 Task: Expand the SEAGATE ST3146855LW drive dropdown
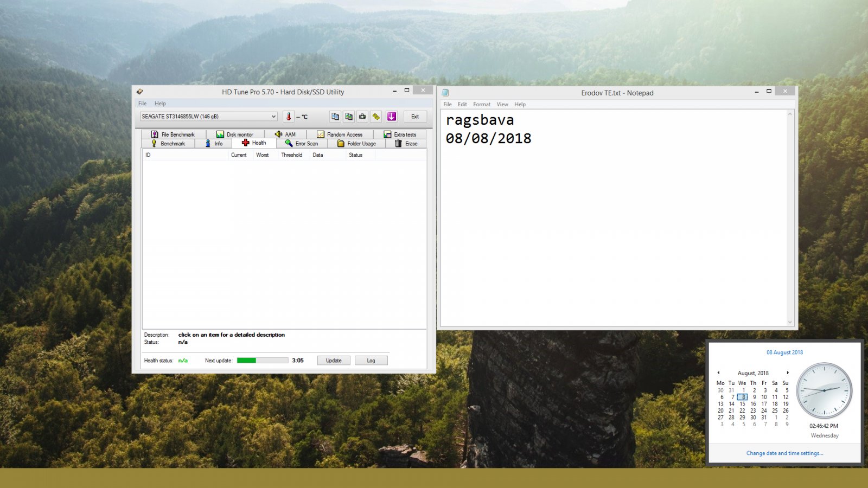point(209,117)
